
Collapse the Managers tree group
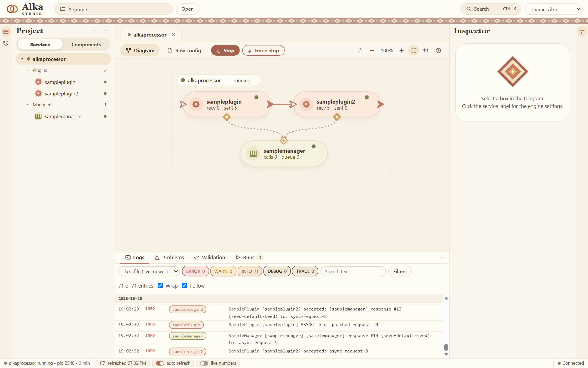(28, 105)
